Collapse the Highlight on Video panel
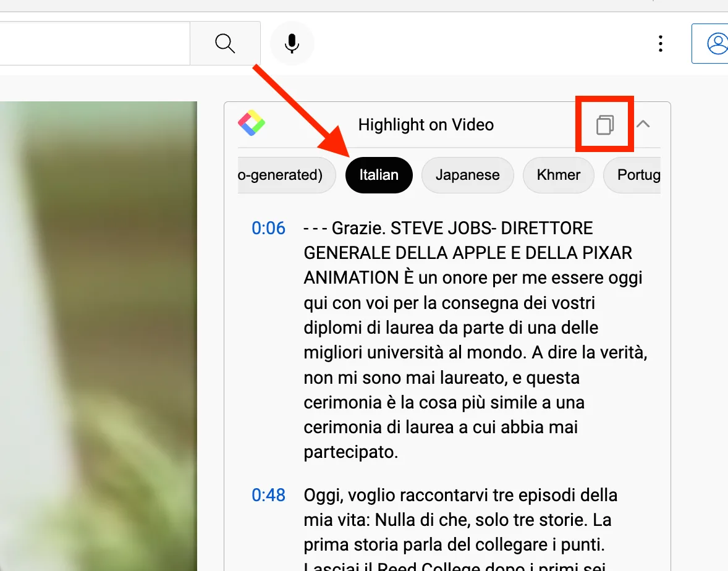Image resolution: width=728 pixels, height=571 pixels. point(643,124)
